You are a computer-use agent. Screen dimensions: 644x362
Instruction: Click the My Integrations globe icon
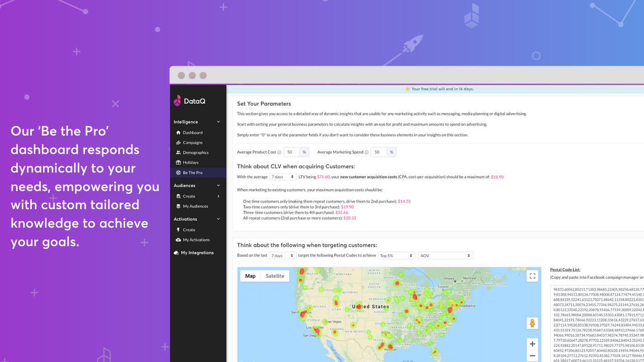pyautogui.click(x=177, y=252)
